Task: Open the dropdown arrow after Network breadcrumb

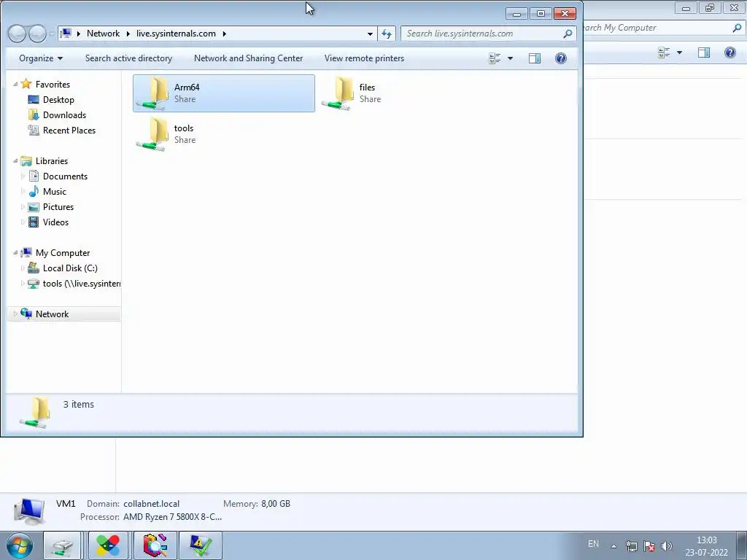Action: click(128, 34)
